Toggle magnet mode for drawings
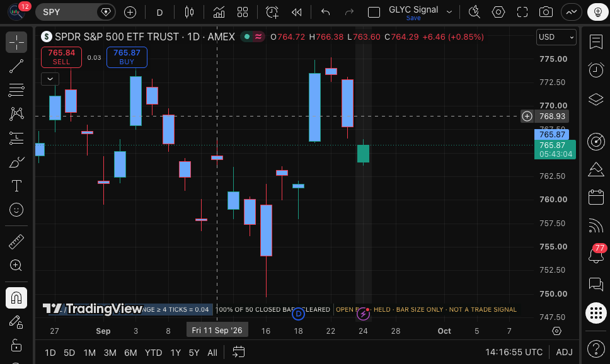Image resolution: width=610 pixels, height=364 pixels. coord(16,298)
